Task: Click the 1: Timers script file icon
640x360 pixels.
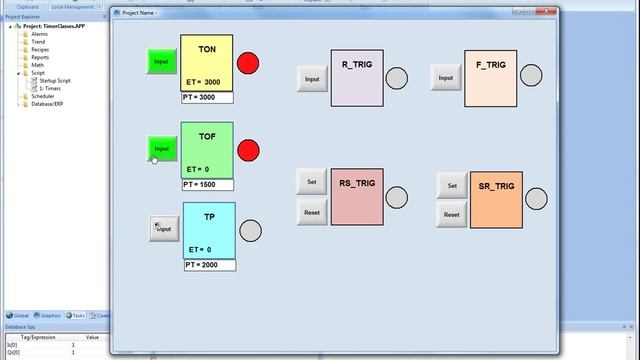Action: [x=34, y=88]
